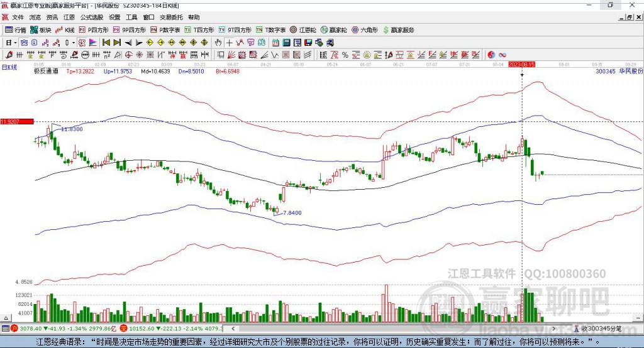
Task: Jump to the first bar icon
Action: pos(106,43)
